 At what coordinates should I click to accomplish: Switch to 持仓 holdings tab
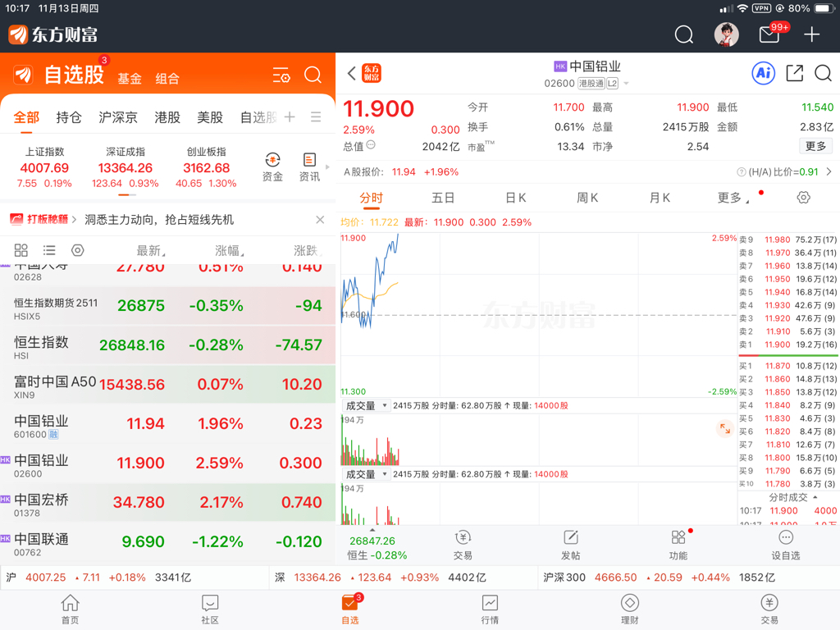pyautogui.click(x=69, y=117)
